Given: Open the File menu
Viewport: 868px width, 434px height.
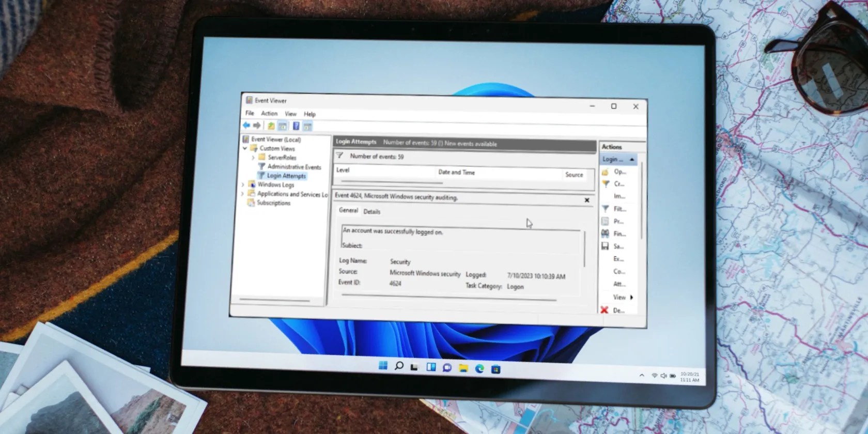Looking at the screenshot, I should [250, 113].
